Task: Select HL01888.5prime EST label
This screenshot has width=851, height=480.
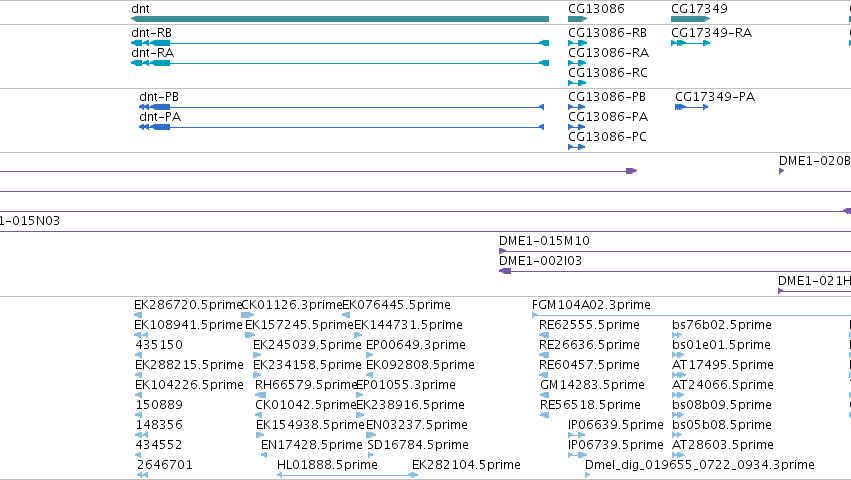Action: tap(327, 465)
